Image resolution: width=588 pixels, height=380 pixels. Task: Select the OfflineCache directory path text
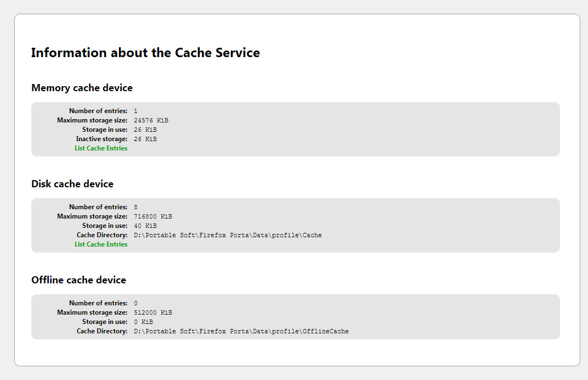tap(241, 331)
